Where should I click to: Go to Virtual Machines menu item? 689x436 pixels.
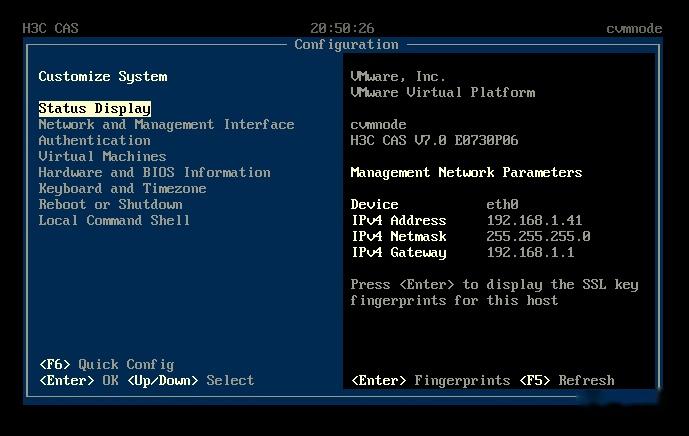tap(102, 156)
